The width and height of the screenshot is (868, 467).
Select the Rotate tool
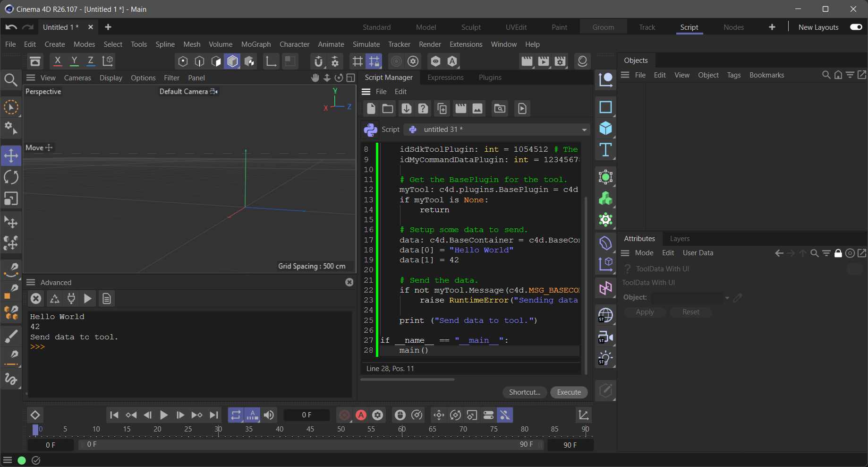[11, 177]
